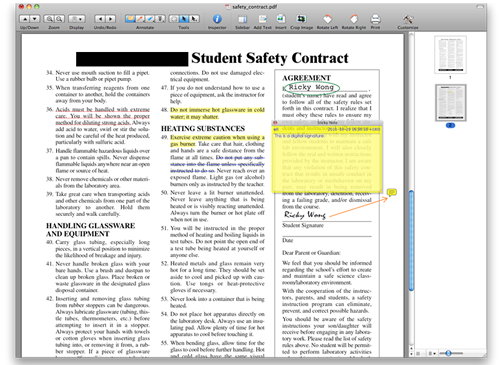Zoom in on the document

click(x=49, y=19)
